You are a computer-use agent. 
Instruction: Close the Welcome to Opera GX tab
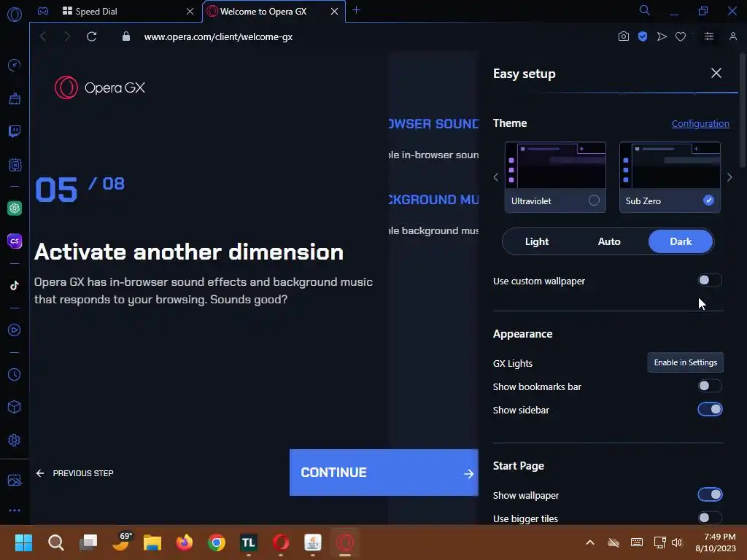coord(334,12)
